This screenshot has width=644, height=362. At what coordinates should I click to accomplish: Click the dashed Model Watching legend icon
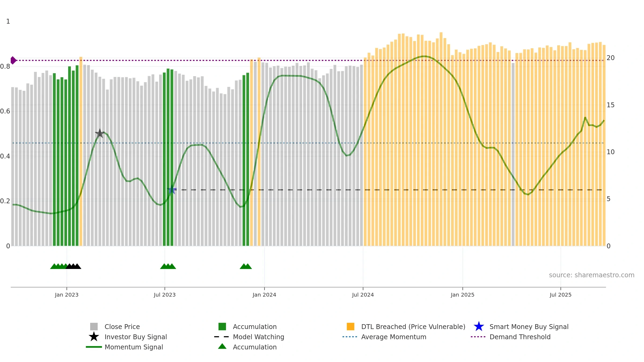222,337
